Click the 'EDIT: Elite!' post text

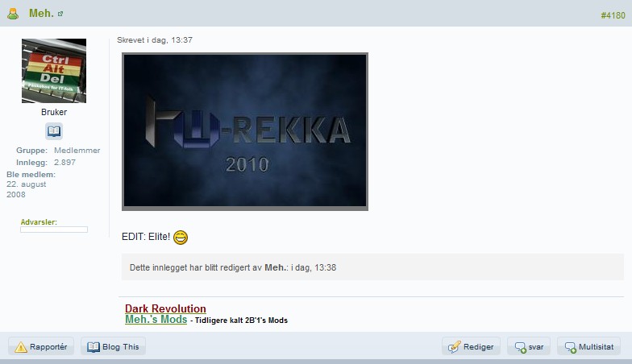[x=146, y=237]
